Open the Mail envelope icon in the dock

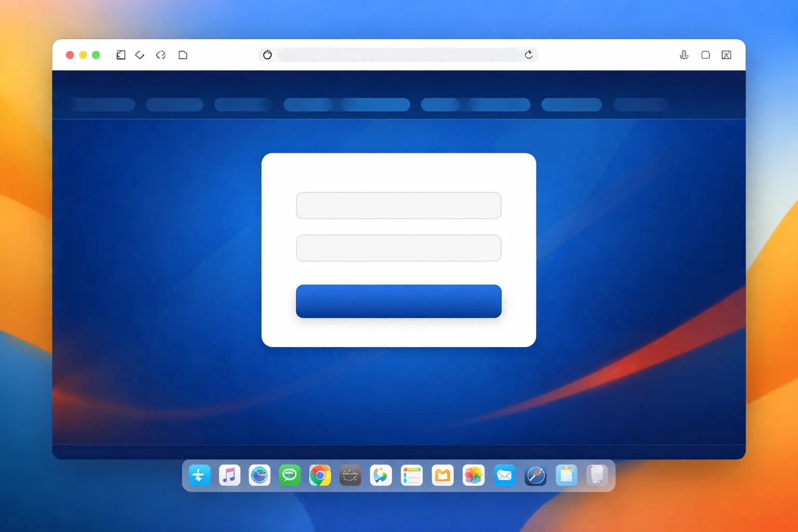tap(504, 475)
